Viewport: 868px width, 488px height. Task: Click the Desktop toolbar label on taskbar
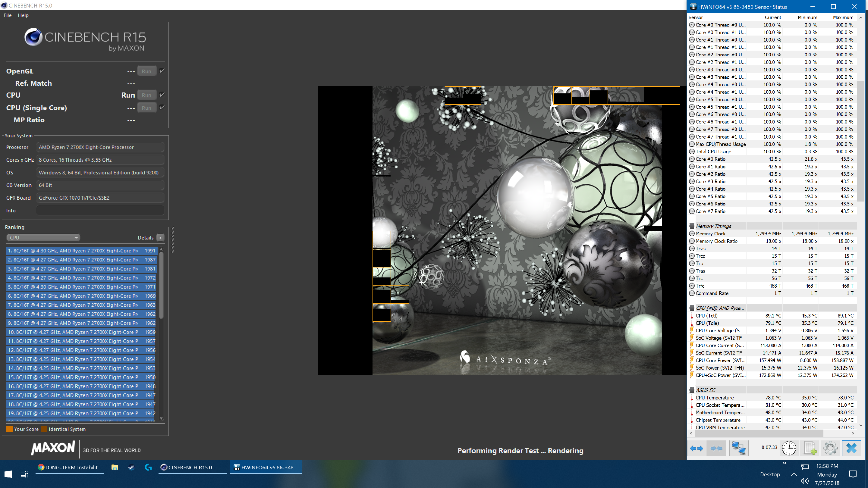[x=770, y=474]
